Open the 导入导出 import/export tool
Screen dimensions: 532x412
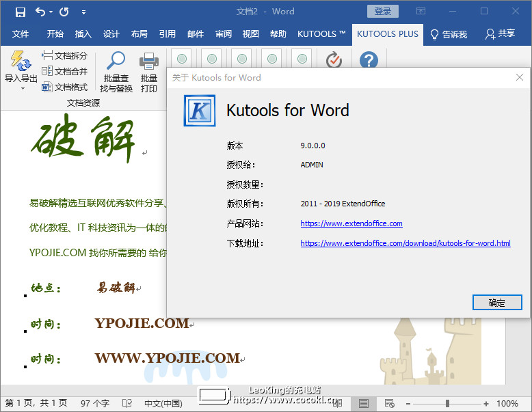tap(21, 66)
